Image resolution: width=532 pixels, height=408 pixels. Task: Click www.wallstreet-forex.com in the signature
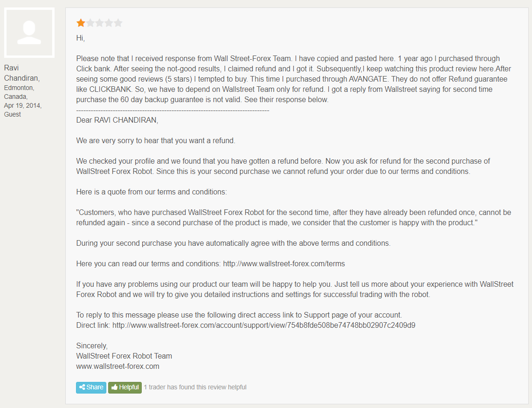[x=118, y=366]
